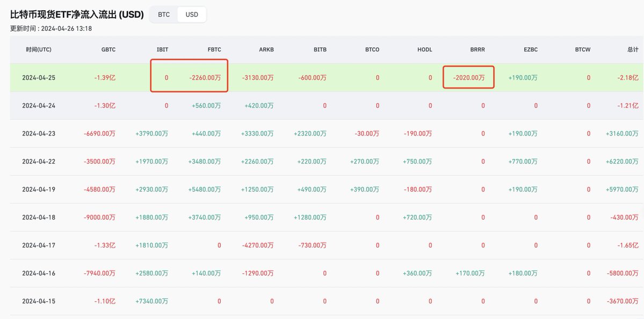644x319 pixels.
Task: Click the 2024-04-15 date cell
Action: pyautogui.click(x=39, y=301)
